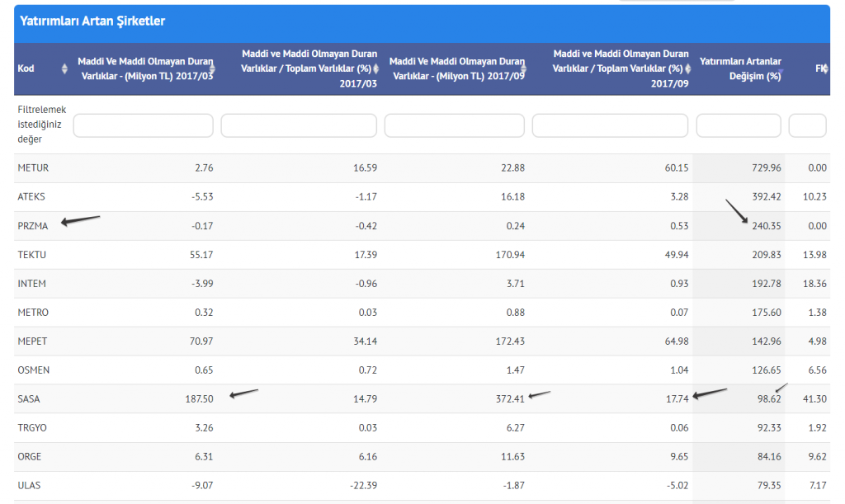The width and height of the screenshot is (845, 504).
Task: Sort by Toplam Varlıklar (%) 2017/03 icon
Action: click(x=376, y=68)
